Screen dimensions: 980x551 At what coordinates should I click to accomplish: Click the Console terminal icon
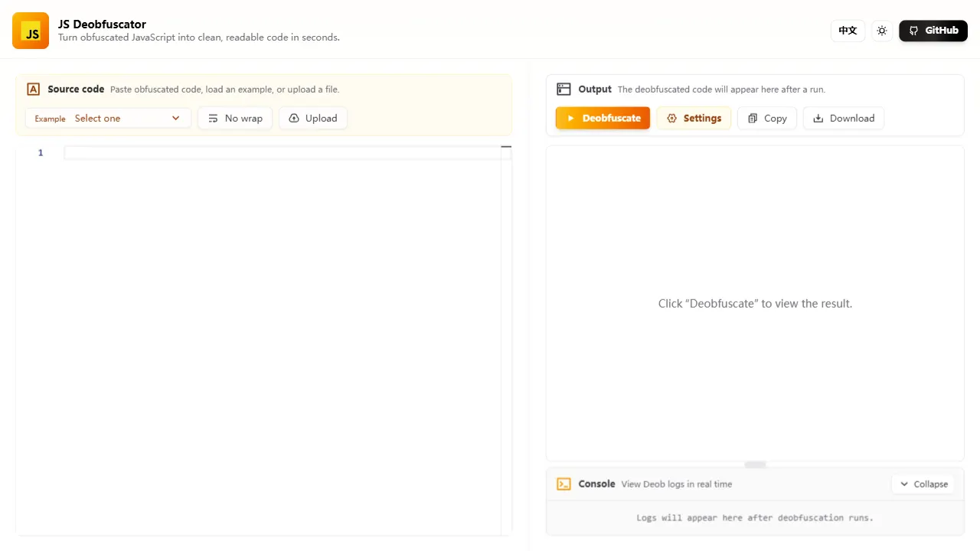[563, 484]
